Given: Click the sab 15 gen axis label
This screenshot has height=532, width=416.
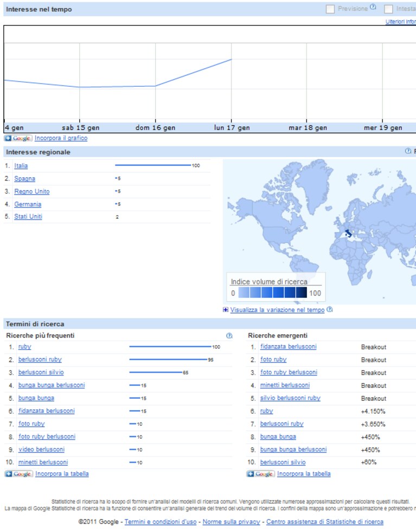Looking at the screenshot, I should (80, 128).
